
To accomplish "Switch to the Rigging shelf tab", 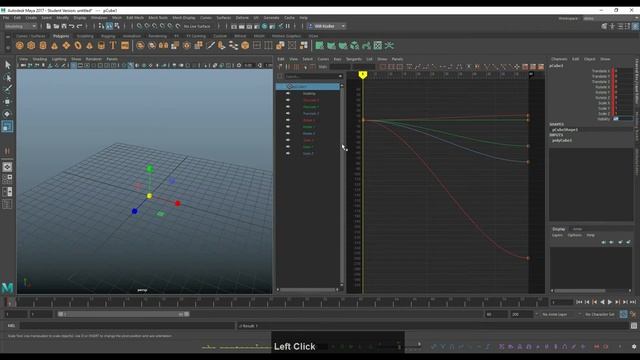I will click(108, 36).
